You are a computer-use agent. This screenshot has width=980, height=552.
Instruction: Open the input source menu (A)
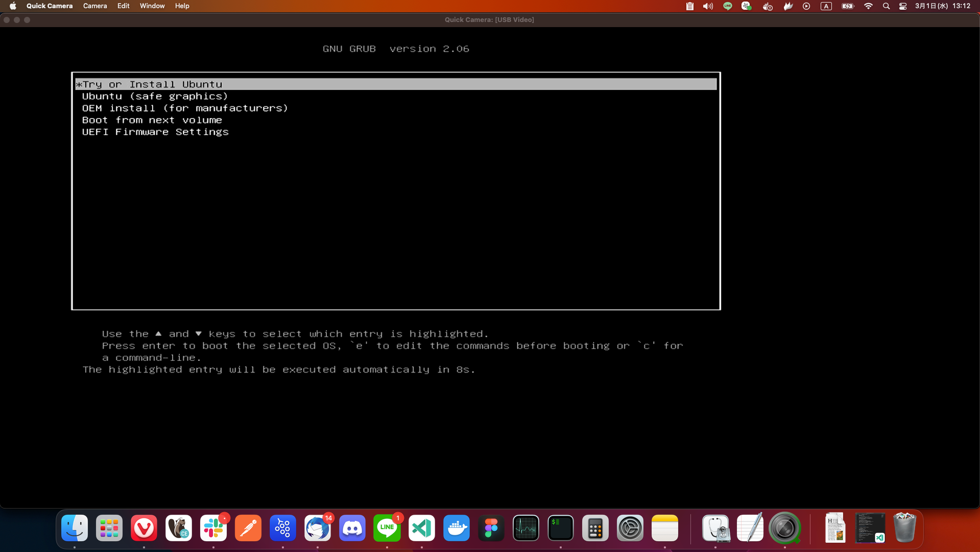click(x=826, y=6)
